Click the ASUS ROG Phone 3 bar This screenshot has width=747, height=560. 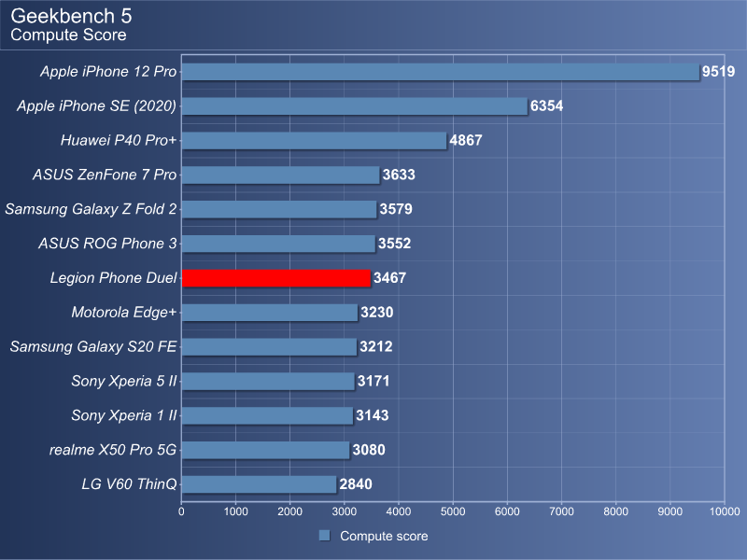point(278,244)
